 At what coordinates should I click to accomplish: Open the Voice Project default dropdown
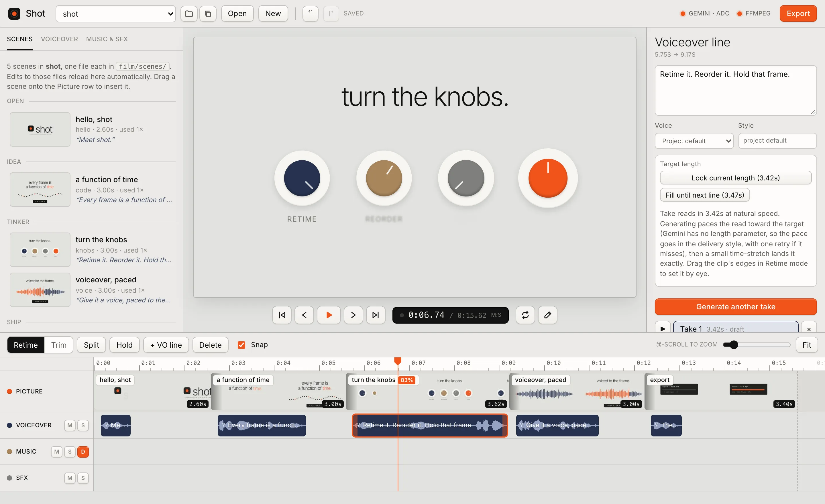click(x=694, y=141)
